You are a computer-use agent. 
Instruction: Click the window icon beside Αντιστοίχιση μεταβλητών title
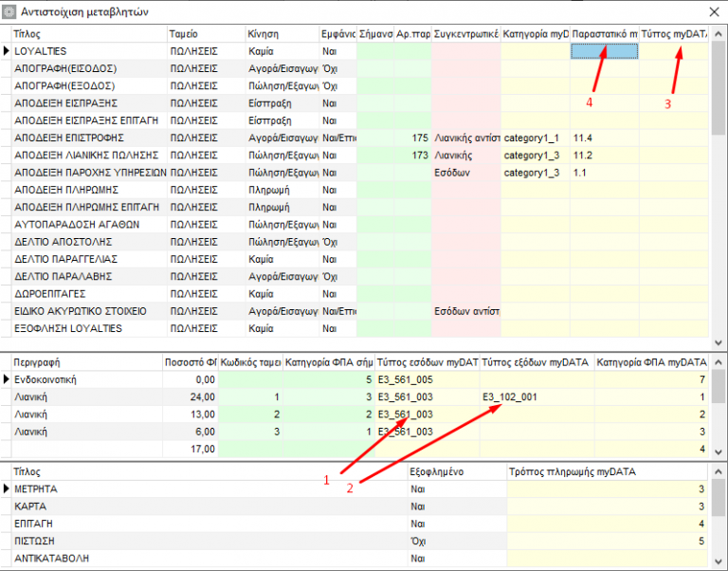(x=9, y=11)
